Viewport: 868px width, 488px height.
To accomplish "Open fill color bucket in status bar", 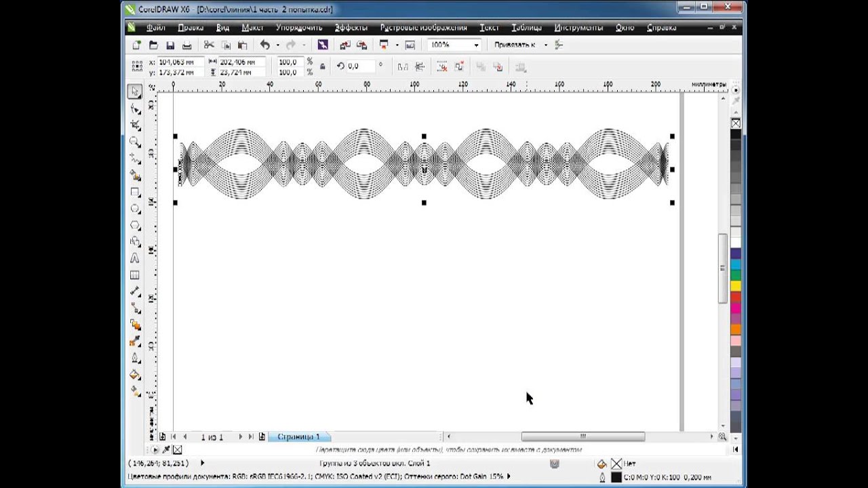I will click(601, 464).
